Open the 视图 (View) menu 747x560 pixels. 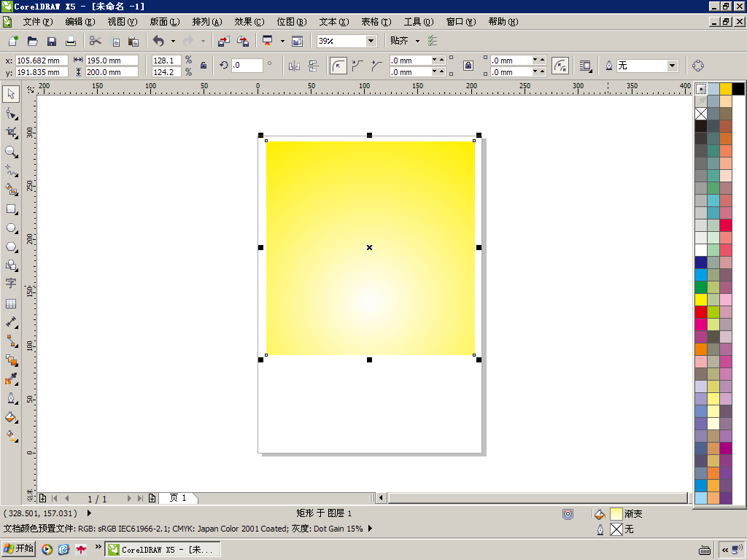(123, 22)
